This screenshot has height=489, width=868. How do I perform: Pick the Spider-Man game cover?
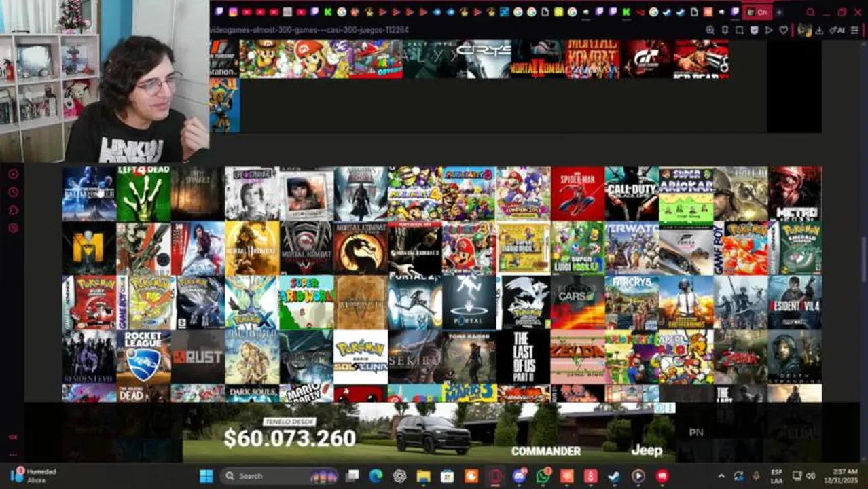pyautogui.click(x=578, y=194)
